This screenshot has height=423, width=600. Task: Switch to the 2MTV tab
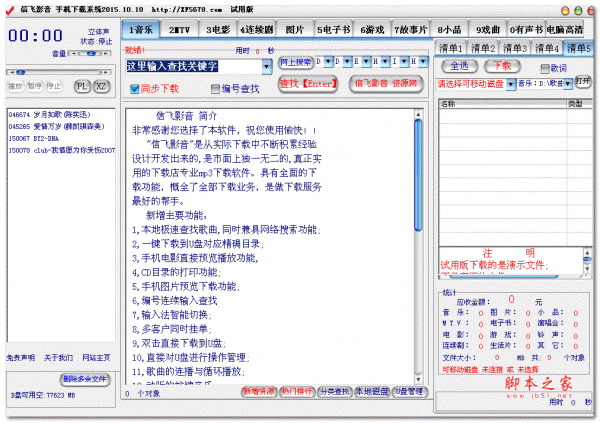179,30
